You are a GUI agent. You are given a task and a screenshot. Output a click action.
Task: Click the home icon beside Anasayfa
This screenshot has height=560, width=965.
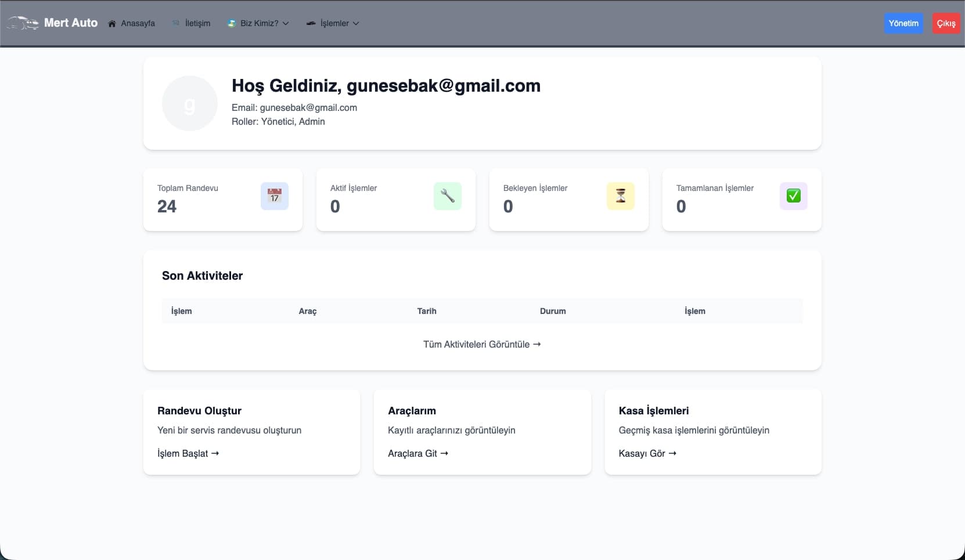click(x=111, y=23)
